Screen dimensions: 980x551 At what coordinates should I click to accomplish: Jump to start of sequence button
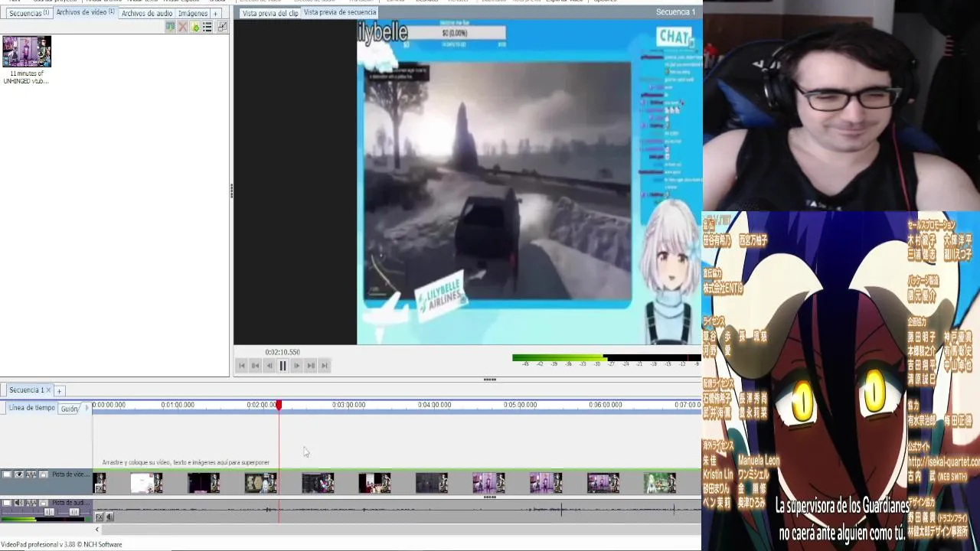(242, 366)
